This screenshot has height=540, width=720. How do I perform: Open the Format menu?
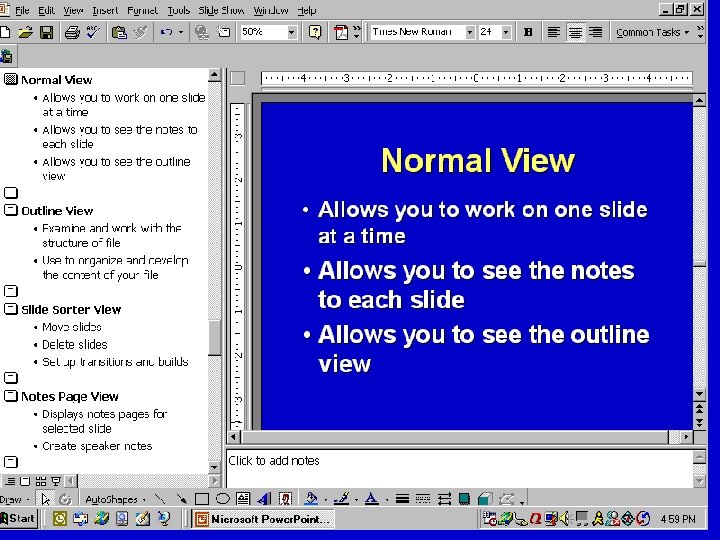coord(142,10)
